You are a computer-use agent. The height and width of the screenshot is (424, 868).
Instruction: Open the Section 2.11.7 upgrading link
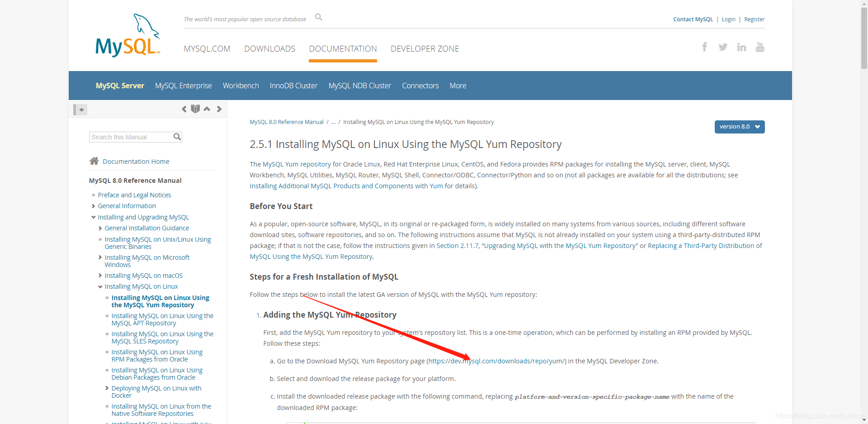coord(538,246)
